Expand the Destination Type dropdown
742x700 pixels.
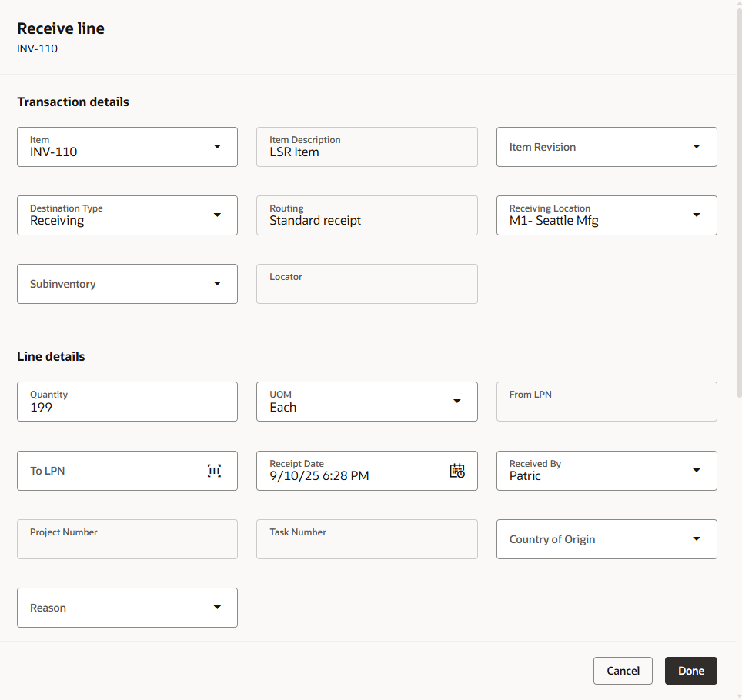pyautogui.click(x=217, y=215)
